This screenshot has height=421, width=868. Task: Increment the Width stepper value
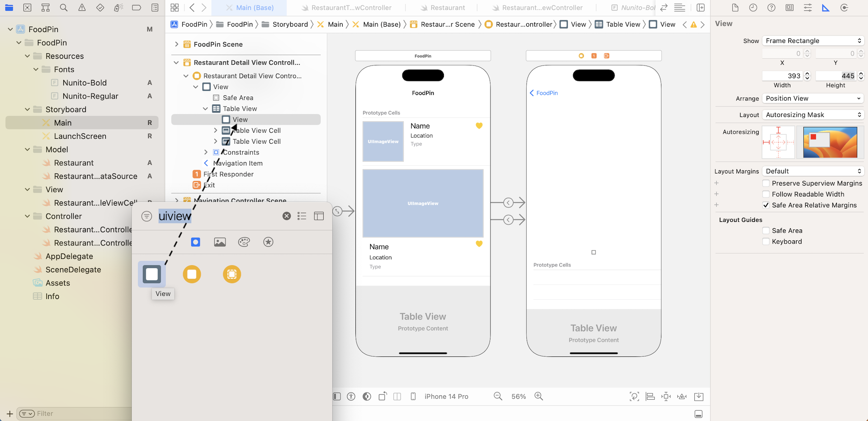point(807,74)
